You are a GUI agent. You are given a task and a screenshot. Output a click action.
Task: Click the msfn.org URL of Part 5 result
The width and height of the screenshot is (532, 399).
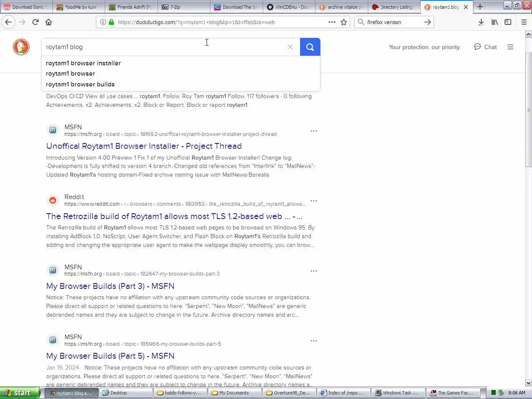pos(143,344)
